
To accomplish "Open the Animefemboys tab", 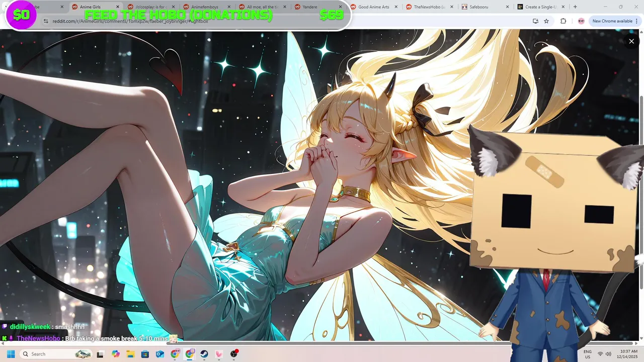I will [x=205, y=7].
